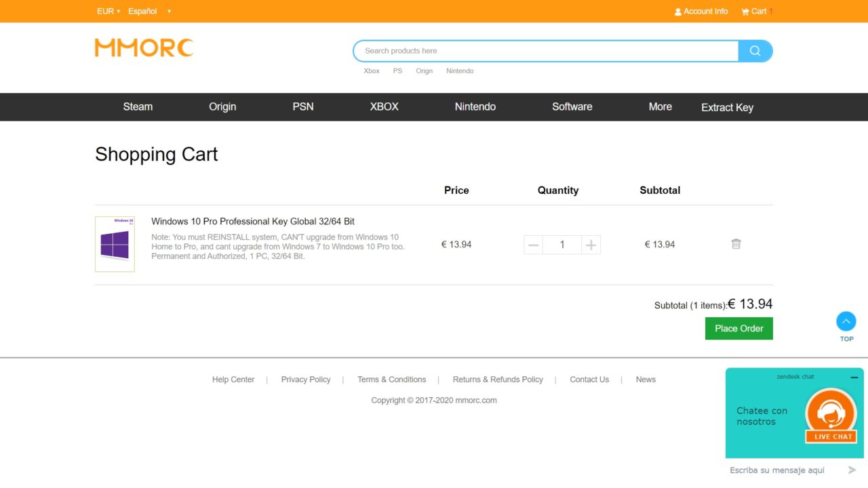
Task: Go to MMORC logo homepage
Action: point(144,47)
